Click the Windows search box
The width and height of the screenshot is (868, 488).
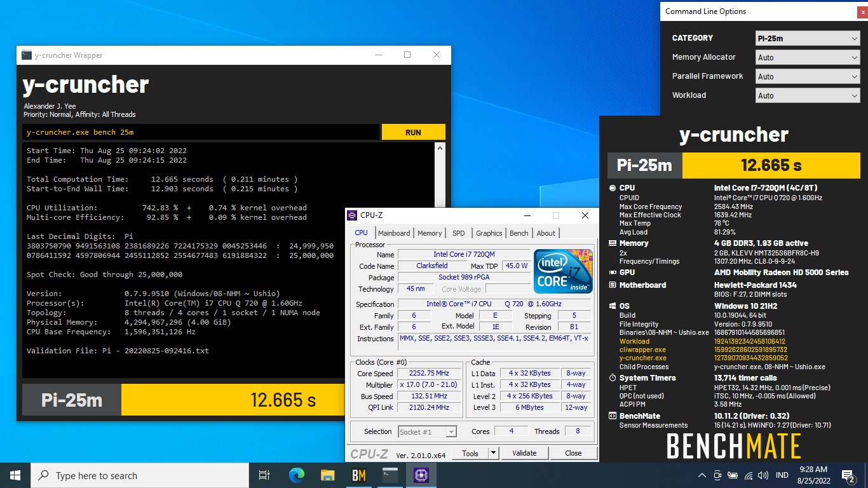tap(140, 475)
